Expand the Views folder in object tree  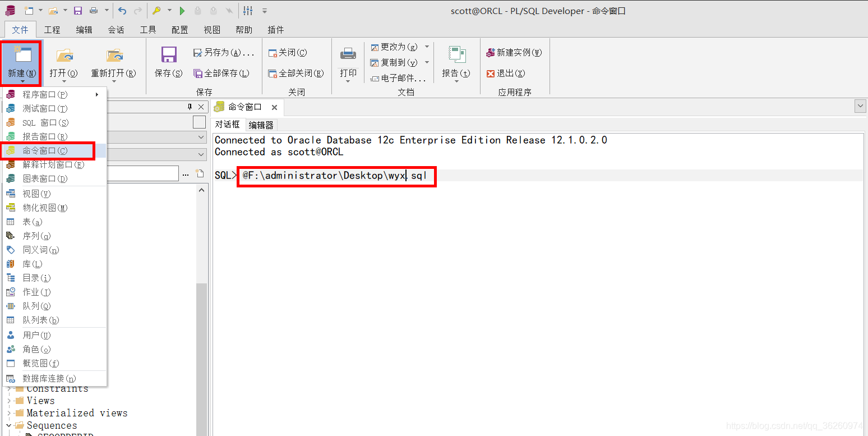pos(9,401)
